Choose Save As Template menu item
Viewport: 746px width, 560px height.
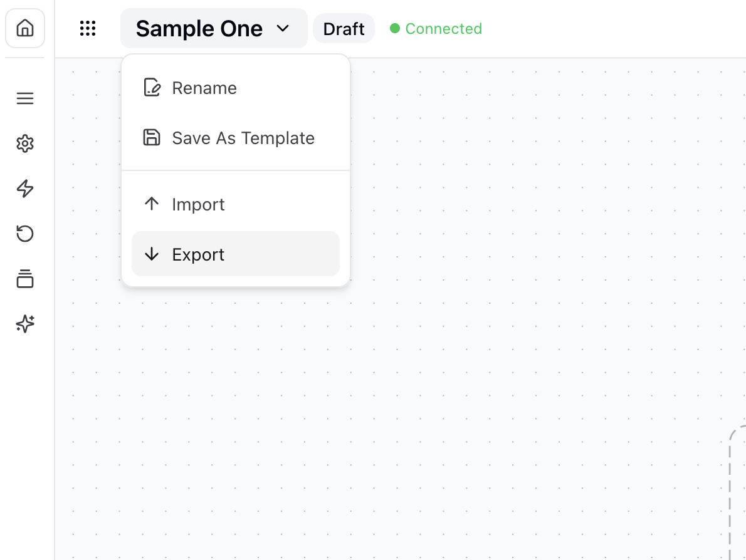pos(243,138)
